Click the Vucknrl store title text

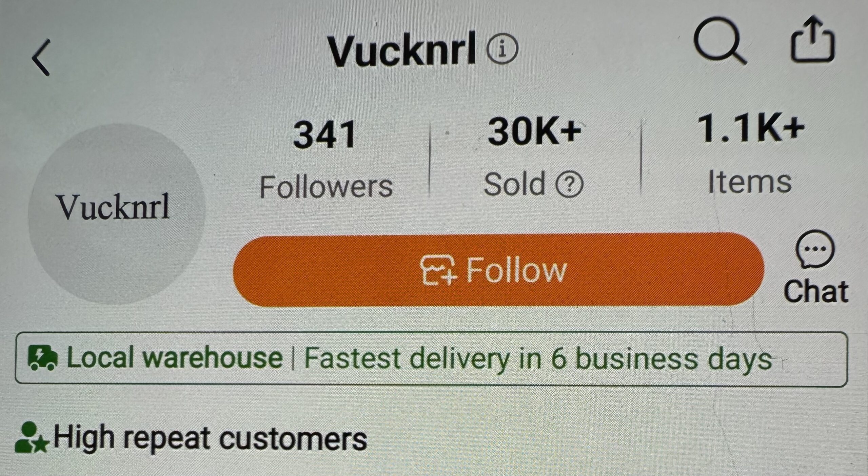click(x=402, y=50)
